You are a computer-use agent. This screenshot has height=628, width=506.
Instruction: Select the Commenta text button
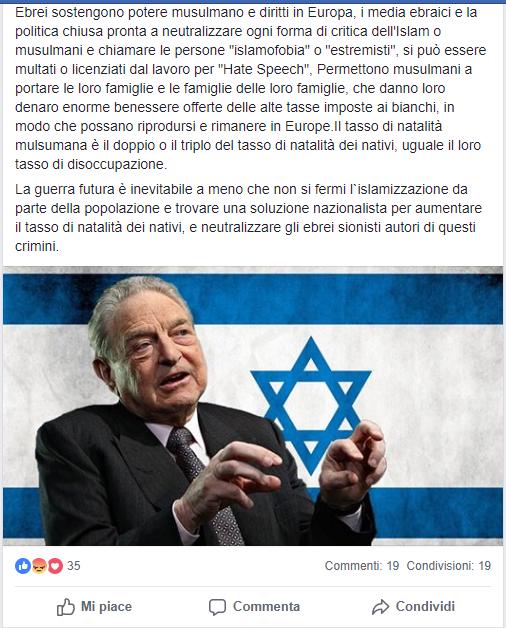[x=266, y=606]
